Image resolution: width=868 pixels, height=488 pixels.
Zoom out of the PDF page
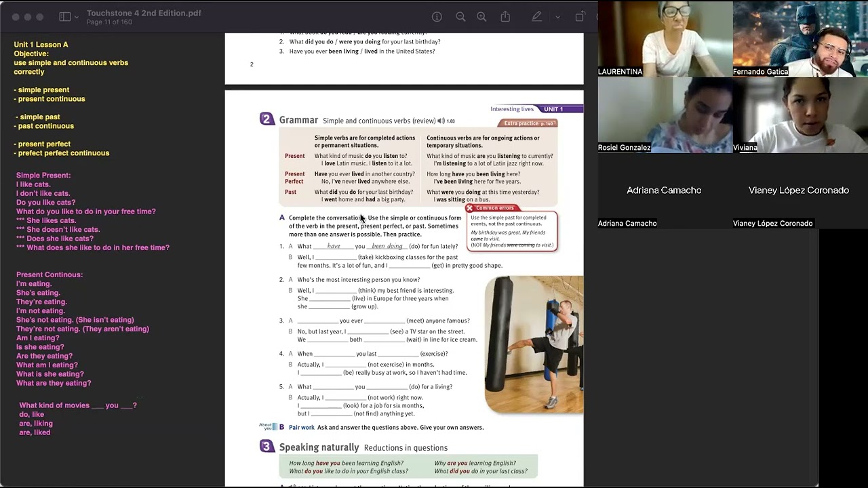tap(460, 17)
